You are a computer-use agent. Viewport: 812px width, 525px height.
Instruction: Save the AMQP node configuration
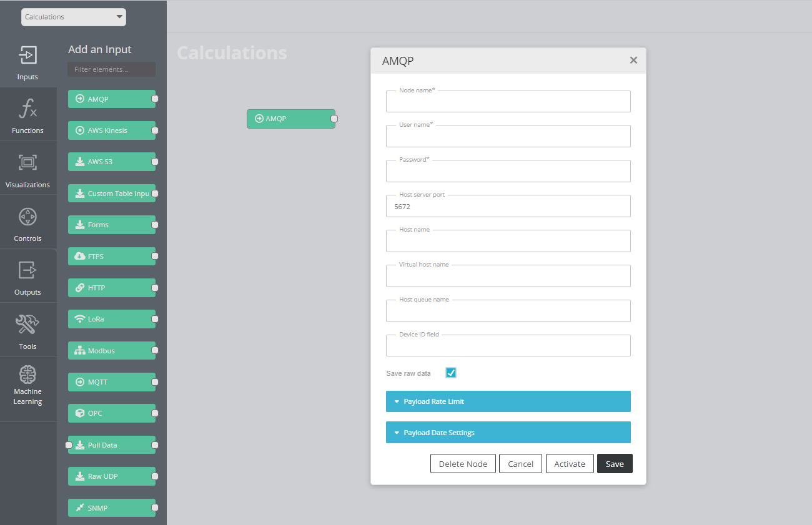(x=615, y=464)
